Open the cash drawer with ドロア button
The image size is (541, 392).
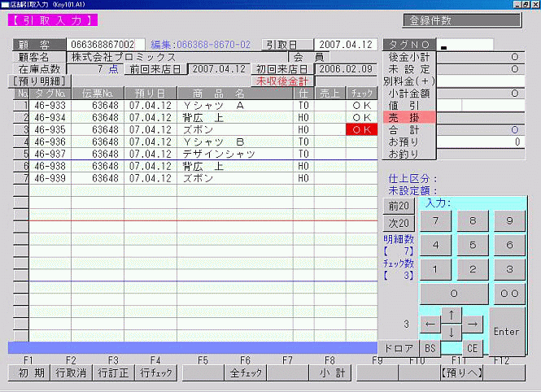click(399, 348)
